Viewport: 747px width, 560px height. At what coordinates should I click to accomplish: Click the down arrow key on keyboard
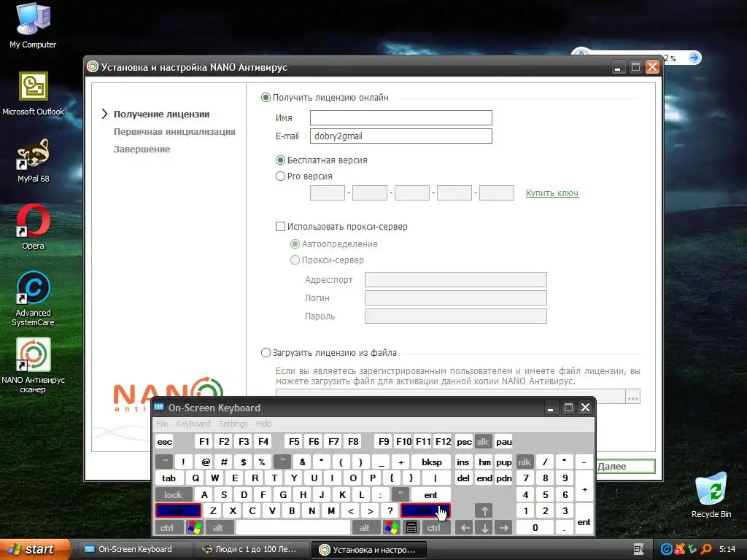click(x=484, y=528)
